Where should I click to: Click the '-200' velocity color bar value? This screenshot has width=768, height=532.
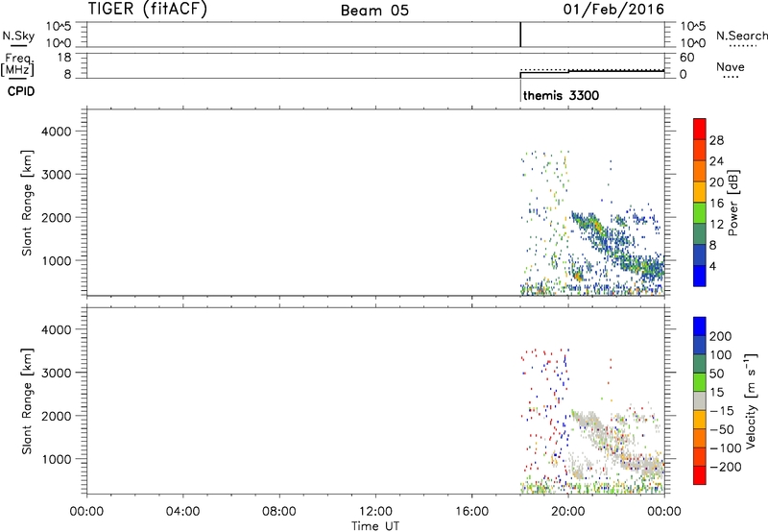click(x=726, y=467)
